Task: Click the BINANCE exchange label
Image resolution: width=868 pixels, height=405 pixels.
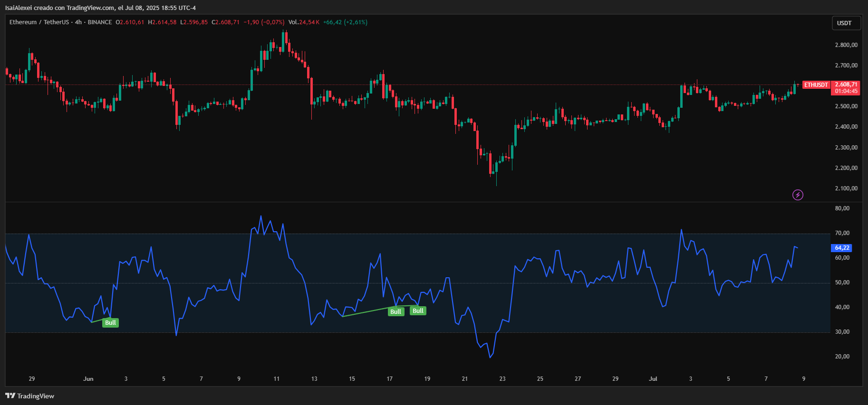Action: (x=100, y=22)
